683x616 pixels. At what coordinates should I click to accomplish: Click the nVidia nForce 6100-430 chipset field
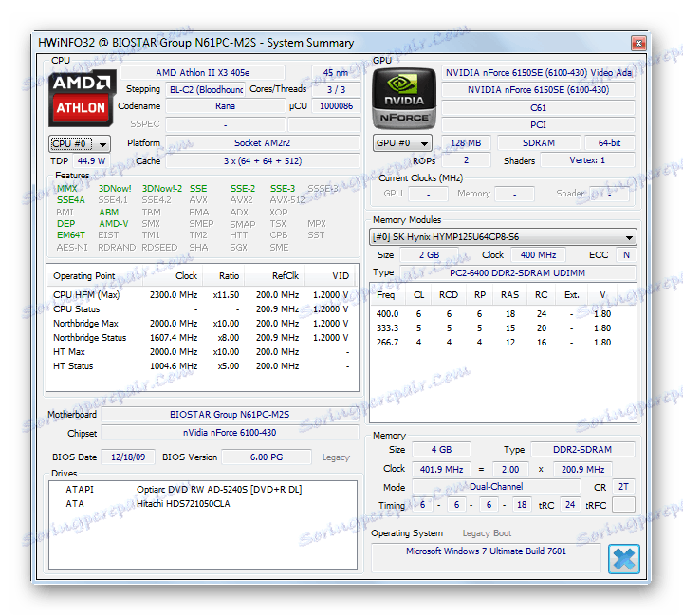point(230,433)
